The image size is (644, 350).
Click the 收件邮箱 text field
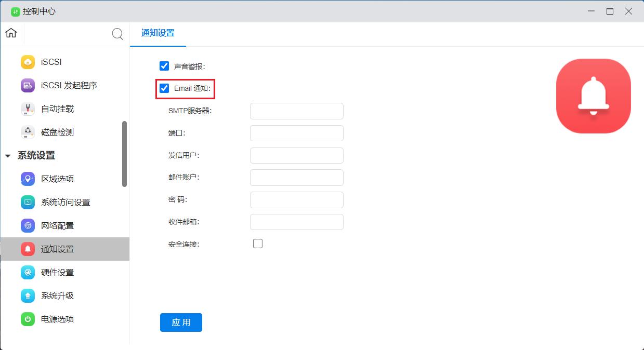296,222
